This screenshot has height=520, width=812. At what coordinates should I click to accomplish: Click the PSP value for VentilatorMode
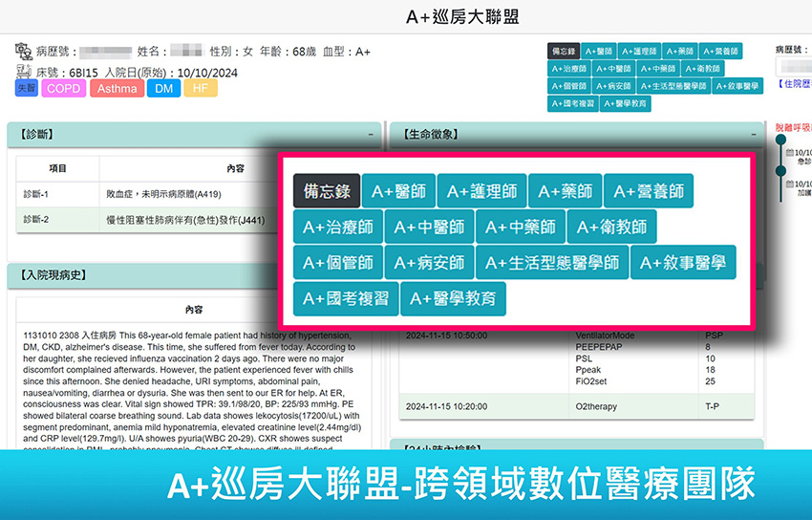click(714, 336)
